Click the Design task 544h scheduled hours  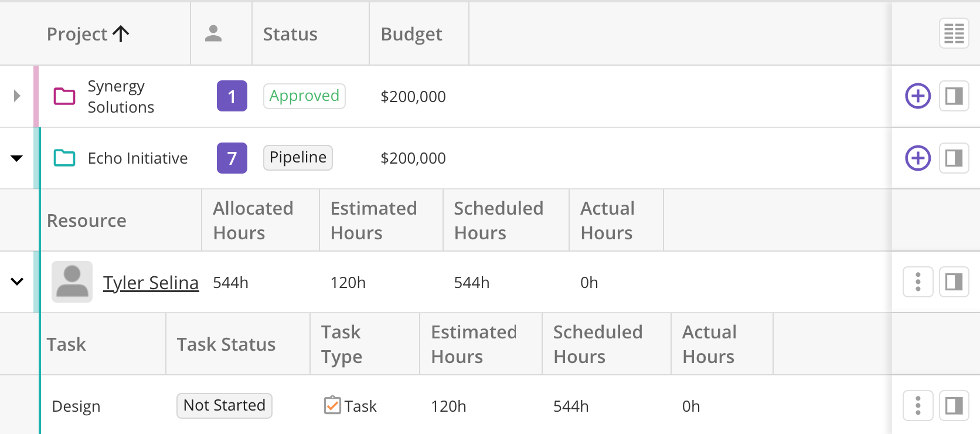571,406
